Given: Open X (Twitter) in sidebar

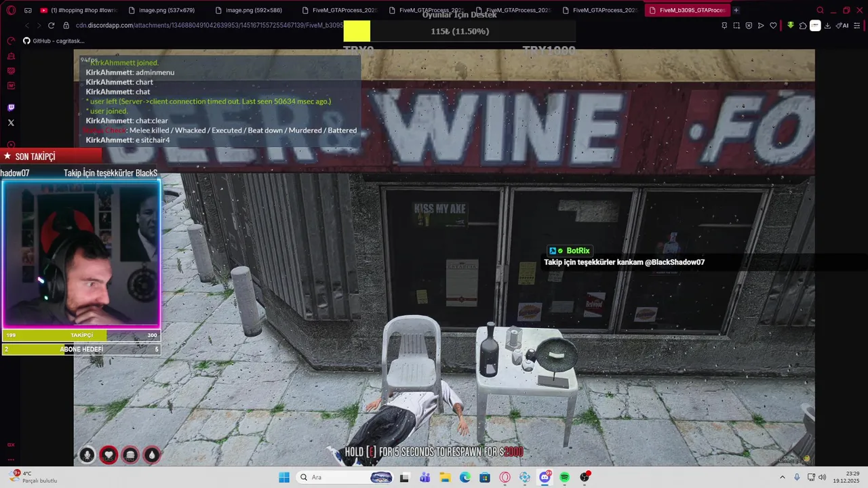Looking at the screenshot, I should coord(11,123).
